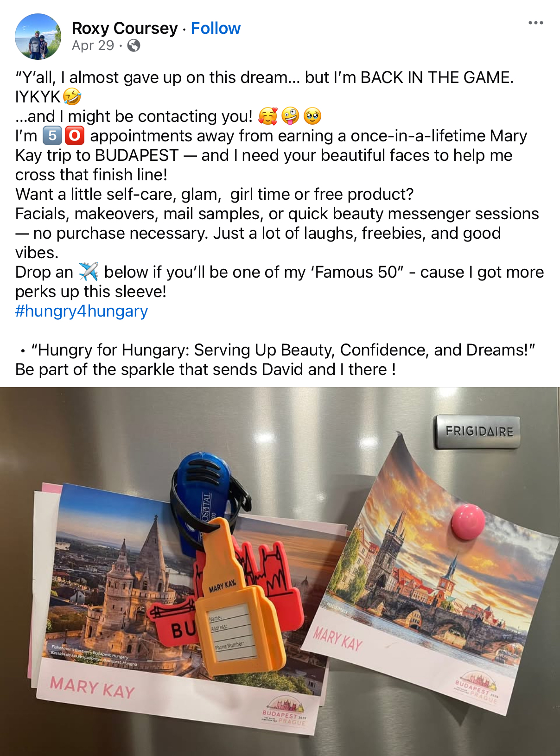Open the attached photo of Mary Kay postcards

[280, 572]
